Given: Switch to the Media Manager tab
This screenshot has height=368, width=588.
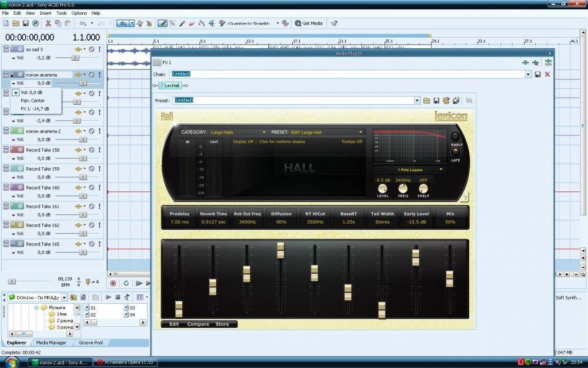Looking at the screenshot, I should (51, 343).
